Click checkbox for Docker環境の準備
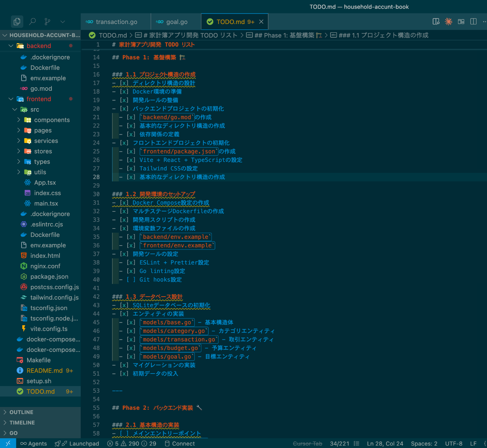Viewport: 487px width, 448px height. pos(124,91)
